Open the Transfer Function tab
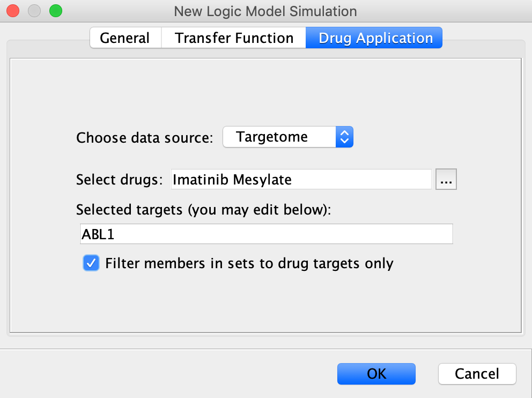This screenshot has height=398, width=532. 234,38
